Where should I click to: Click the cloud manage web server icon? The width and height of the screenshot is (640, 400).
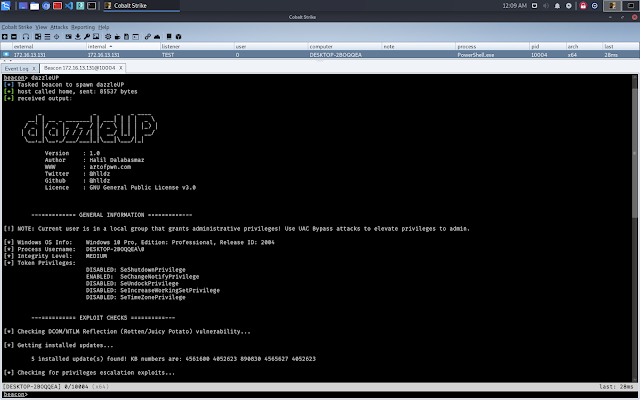(157, 37)
